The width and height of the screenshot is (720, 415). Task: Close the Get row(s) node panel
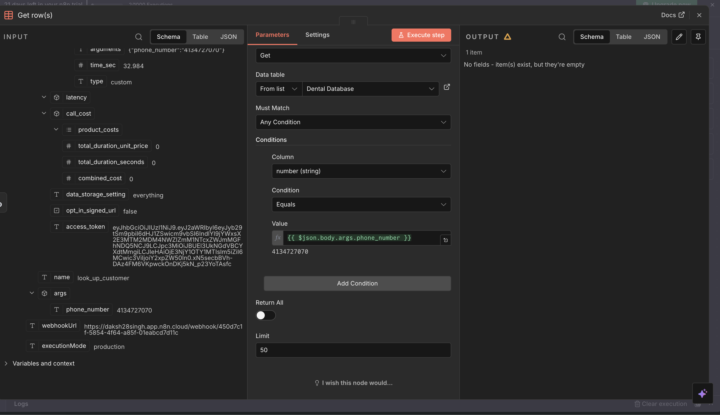(x=699, y=15)
